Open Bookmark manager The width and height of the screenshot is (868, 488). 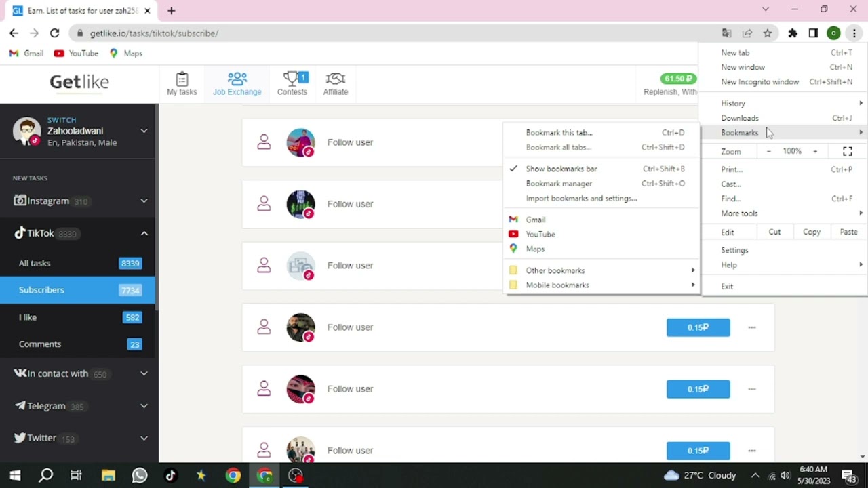tap(601, 184)
